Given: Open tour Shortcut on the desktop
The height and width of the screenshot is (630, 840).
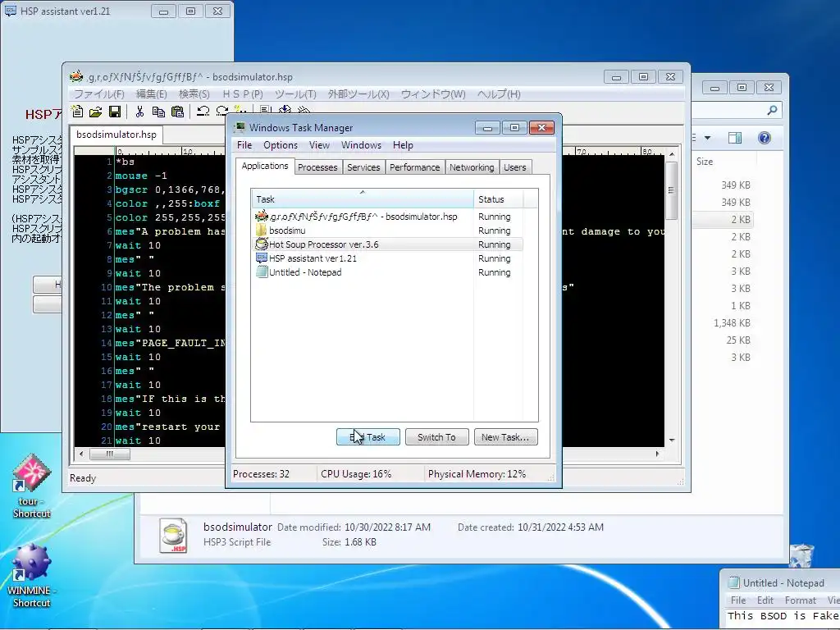Looking at the screenshot, I should (x=31, y=486).
